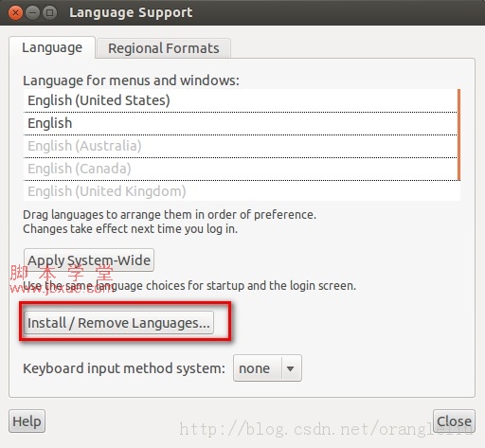Click the Apply System-Wide button
This screenshot has width=485, height=448.
tap(89, 260)
